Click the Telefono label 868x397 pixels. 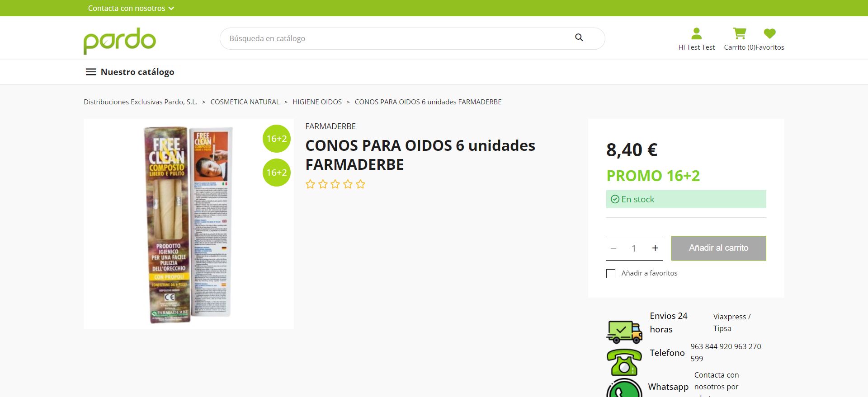tap(667, 353)
